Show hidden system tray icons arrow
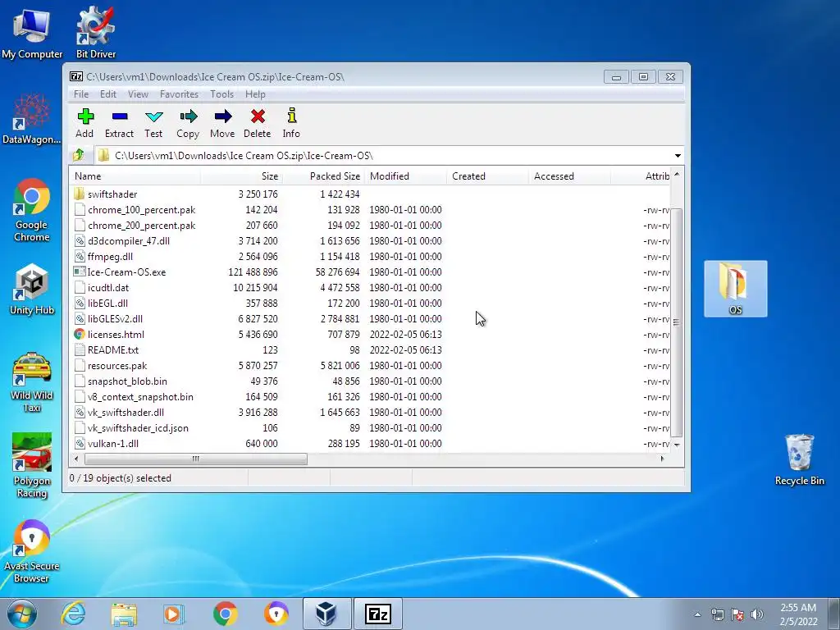Viewport: 840px width, 630px height. pyautogui.click(x=697, y=614)
